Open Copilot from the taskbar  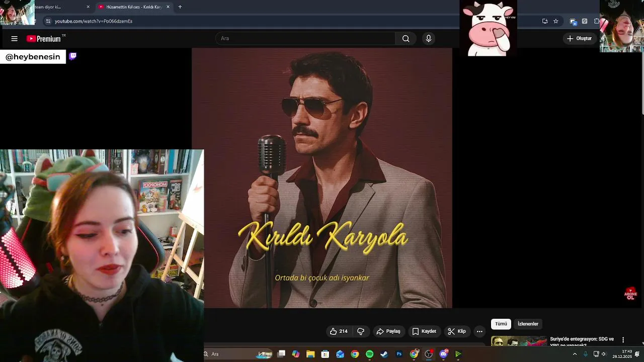click(x=296, y=354)
